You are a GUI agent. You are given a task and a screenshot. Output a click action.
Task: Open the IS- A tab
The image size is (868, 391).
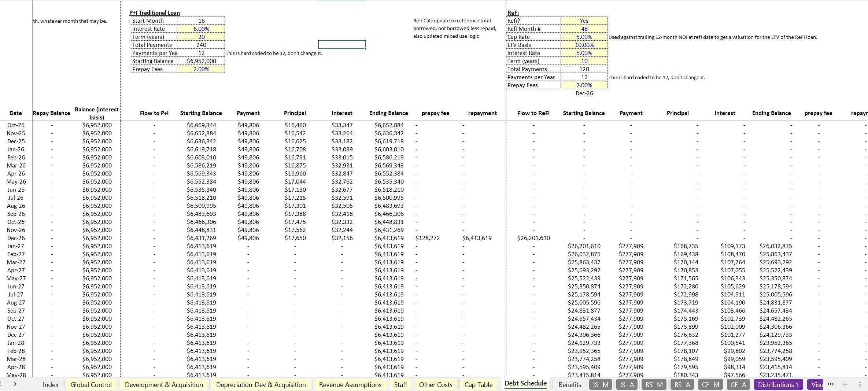[x=627, y=384]
